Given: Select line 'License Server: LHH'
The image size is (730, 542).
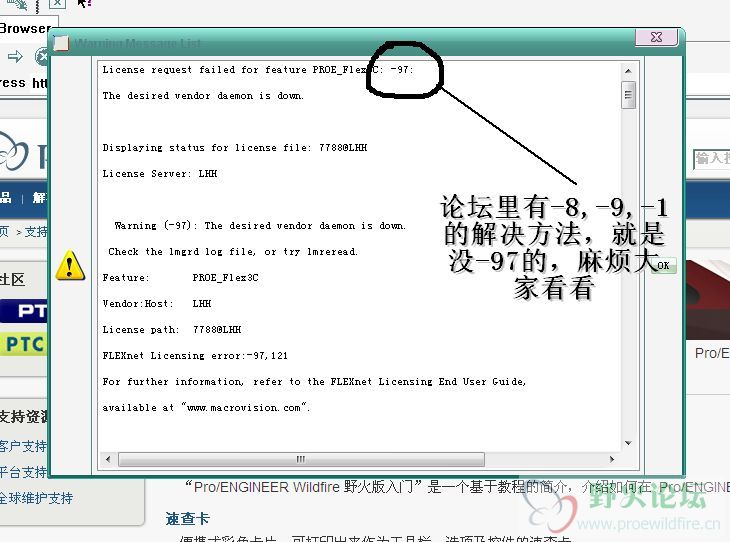Looking at the screenshot, I should point(160,174).
